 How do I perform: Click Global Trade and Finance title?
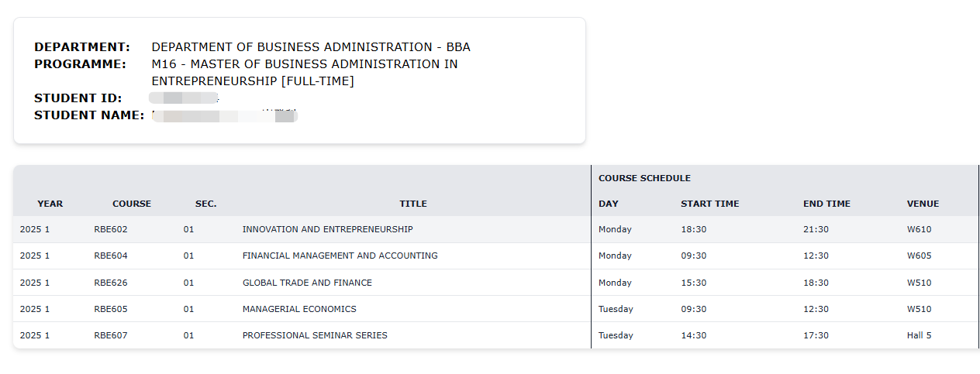[307, 283]
